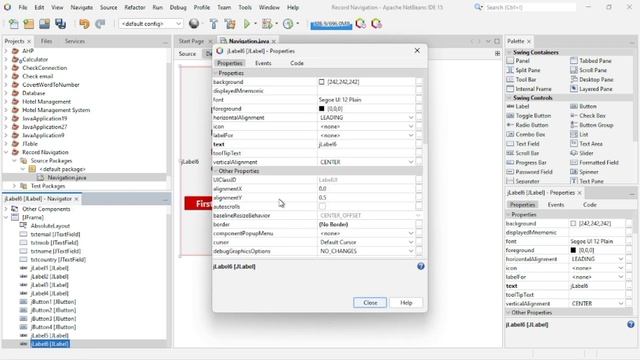This screenshot has height=360, width=640.
Task: Open the Refactor menu
Action: click(135, 7)
